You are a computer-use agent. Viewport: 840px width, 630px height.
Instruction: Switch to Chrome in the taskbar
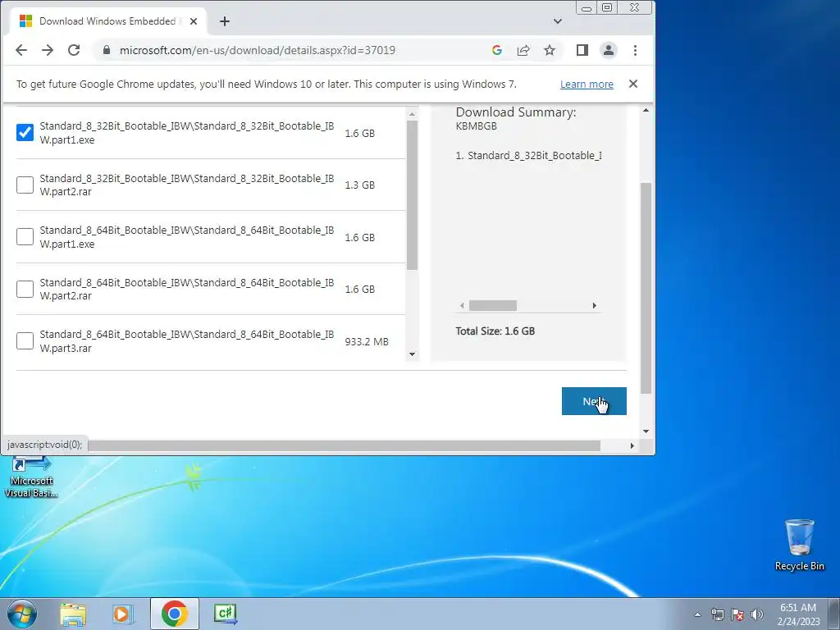pyautogui.click(x=174, y=614)
